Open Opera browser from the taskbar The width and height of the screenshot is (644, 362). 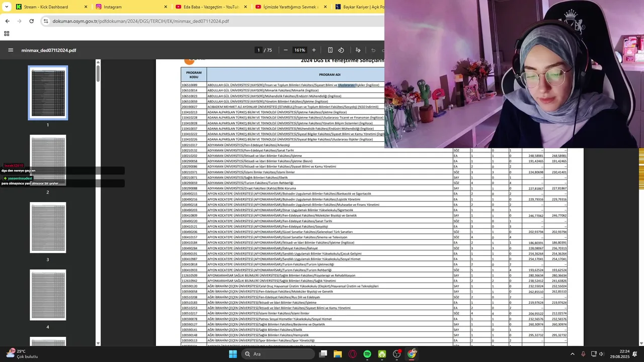coord(352,354)
